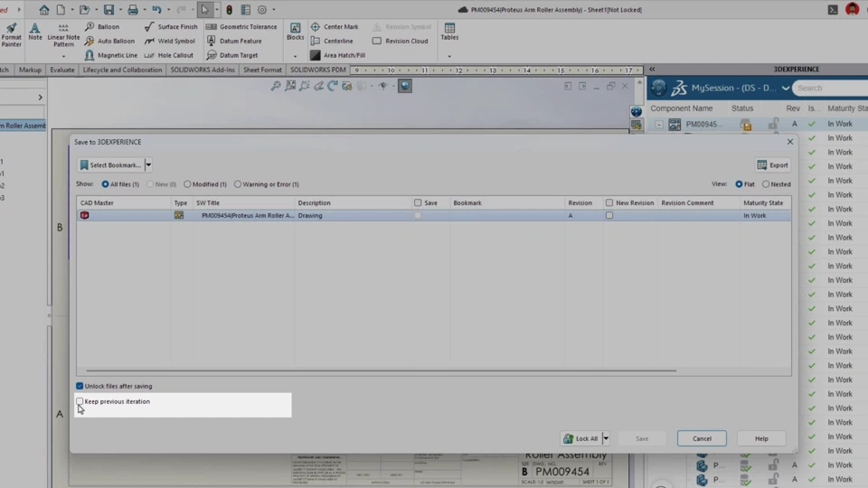Viewport: 868px width, 488px height.
Task: Click the Undo icon
Action: pos(156,9)
